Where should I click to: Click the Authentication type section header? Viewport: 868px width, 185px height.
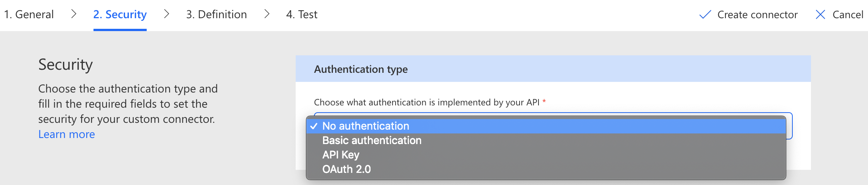click(361, 69)
